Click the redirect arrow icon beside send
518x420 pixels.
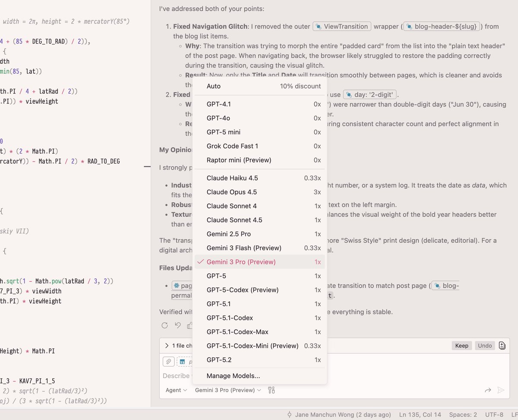[488, 390]
